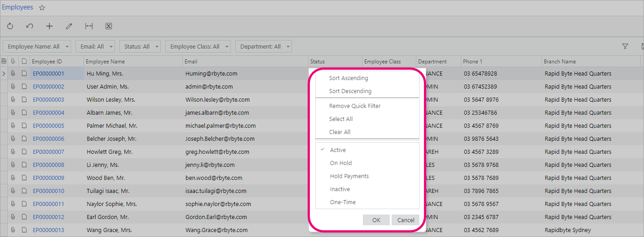Add Employees to favorites with the star
Screen dimensions: 644x237
[x=42, y=8]
